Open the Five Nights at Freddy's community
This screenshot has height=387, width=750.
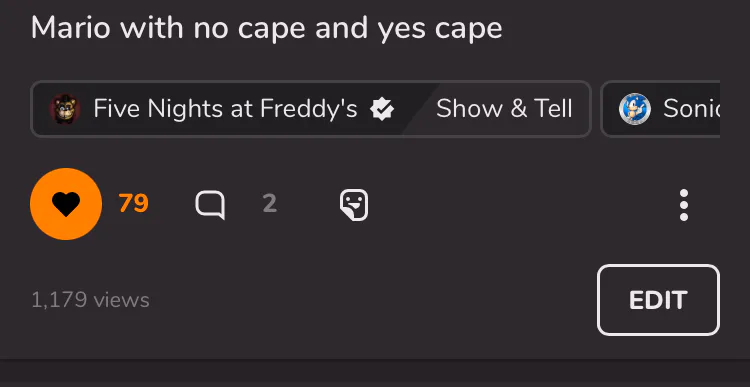coord(225,109)
